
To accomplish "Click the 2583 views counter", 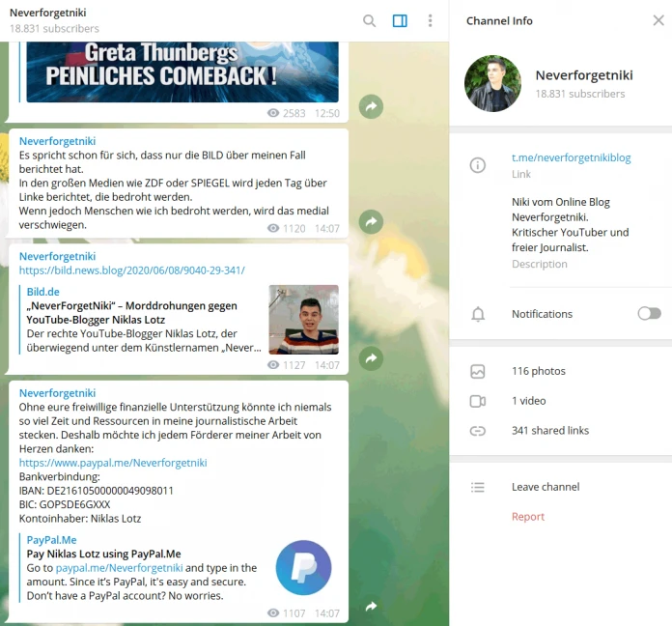I will [287, 113].
